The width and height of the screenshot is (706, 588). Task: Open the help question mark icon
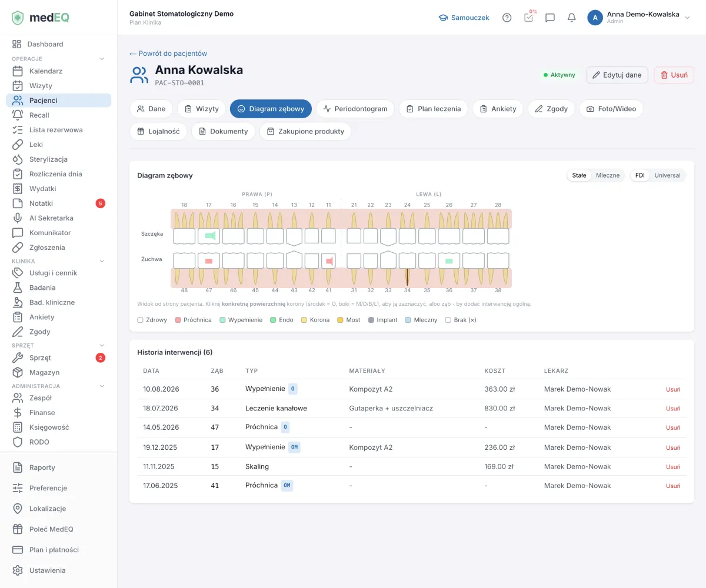pyautogui.click(x=507, y=18)
